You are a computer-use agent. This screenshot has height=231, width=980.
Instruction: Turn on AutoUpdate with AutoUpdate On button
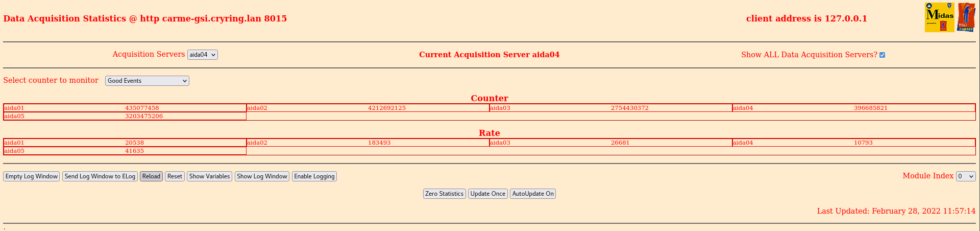point(533,194)
